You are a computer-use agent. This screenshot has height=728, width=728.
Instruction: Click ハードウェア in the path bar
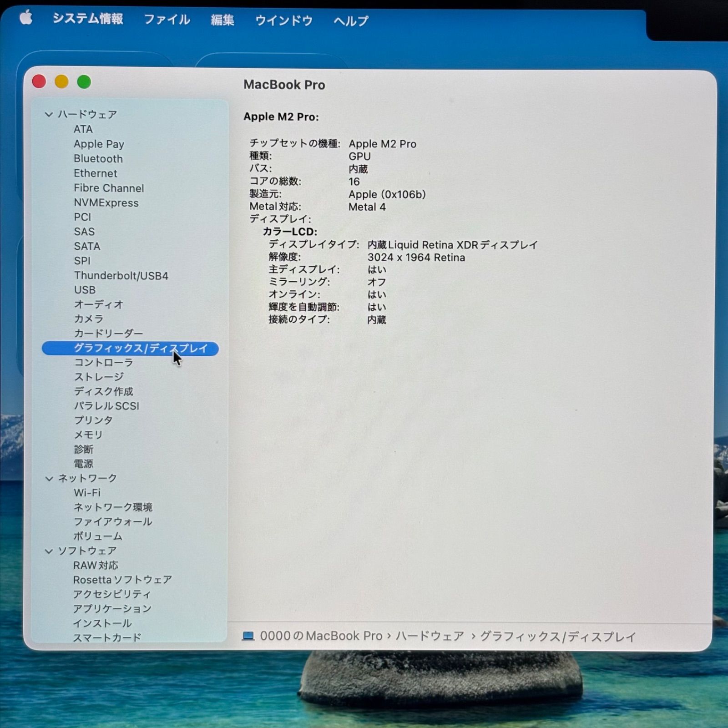pos(430,636)
